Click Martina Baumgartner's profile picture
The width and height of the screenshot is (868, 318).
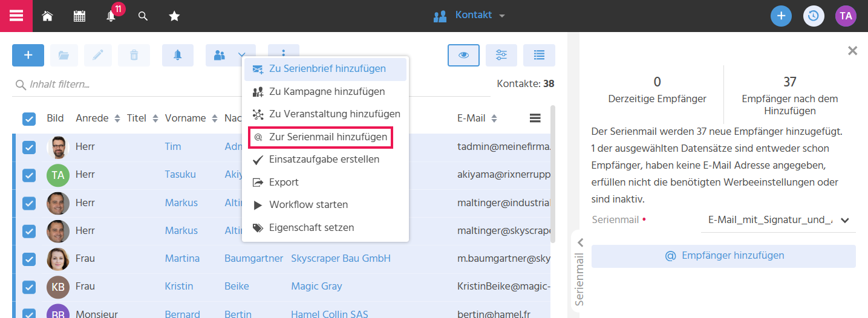(x=58, y=259)
